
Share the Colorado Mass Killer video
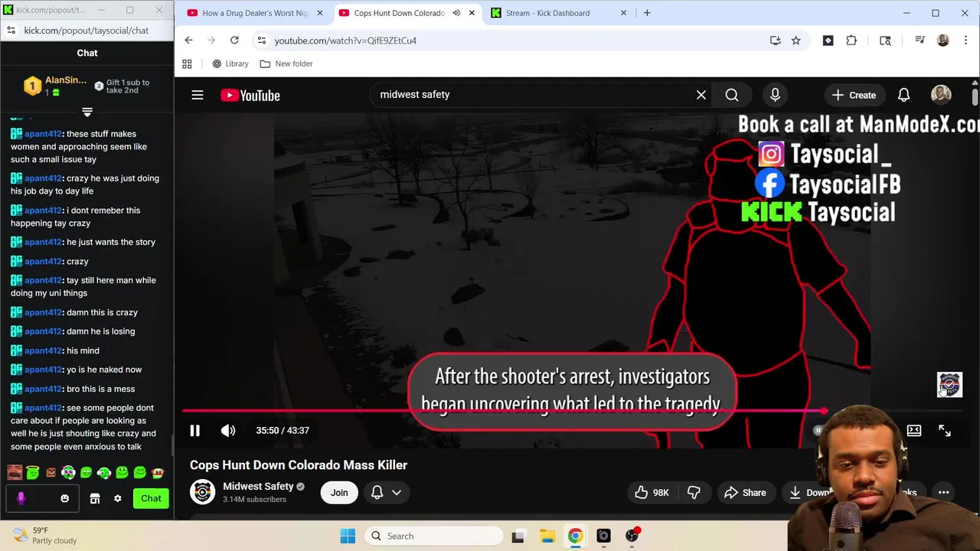(x=745, y=493)
